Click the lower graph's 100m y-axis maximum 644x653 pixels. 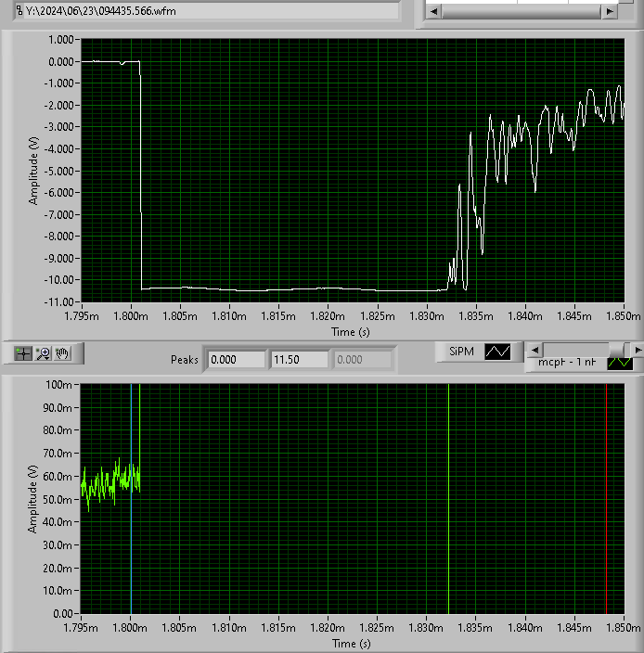pos(58,384)
